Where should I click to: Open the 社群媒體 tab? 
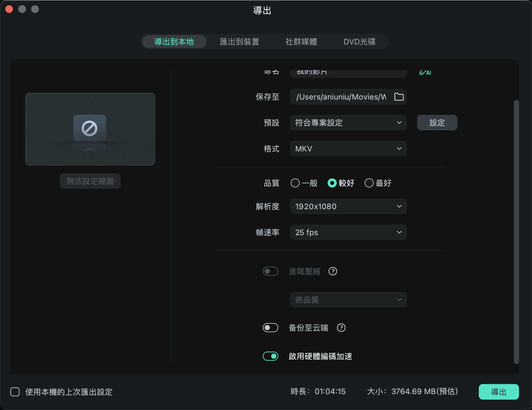click(301, 42)
